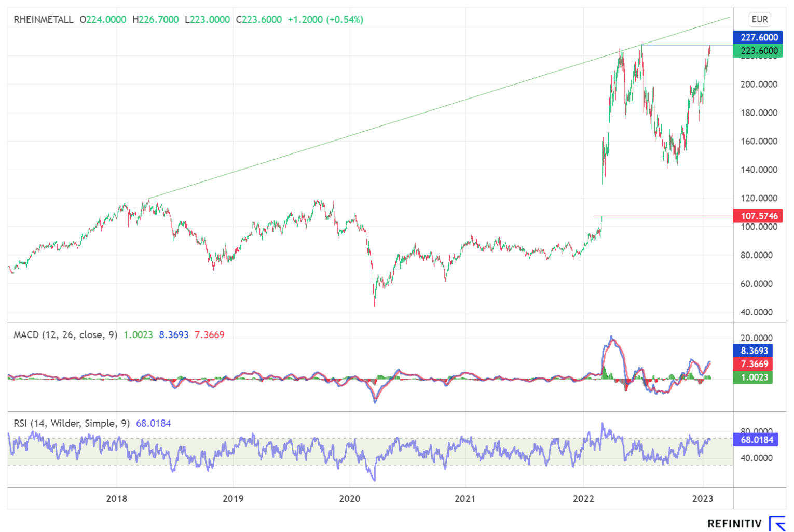Image resolution: width=794 pixels, height=532 pixels.
Task: Click the 2022 label on time axis
Action: [x=583, y=499]
